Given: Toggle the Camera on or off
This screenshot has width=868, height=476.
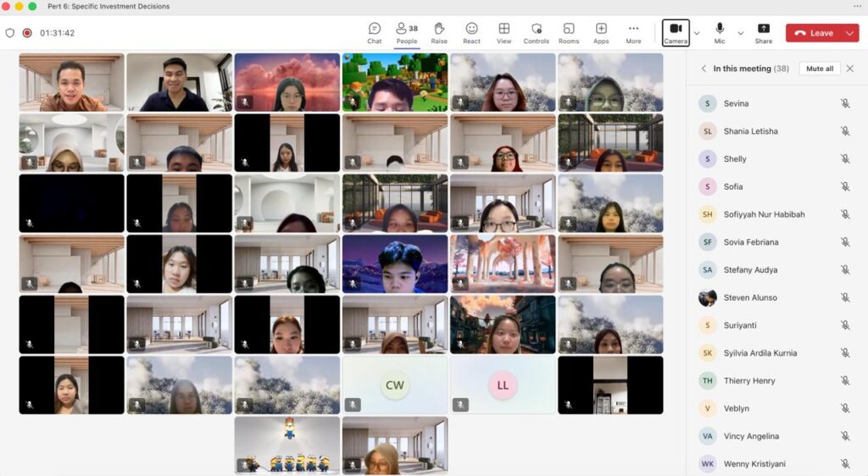Looking at the screenshot, I should pyautogui.click(x=676, y=32).
